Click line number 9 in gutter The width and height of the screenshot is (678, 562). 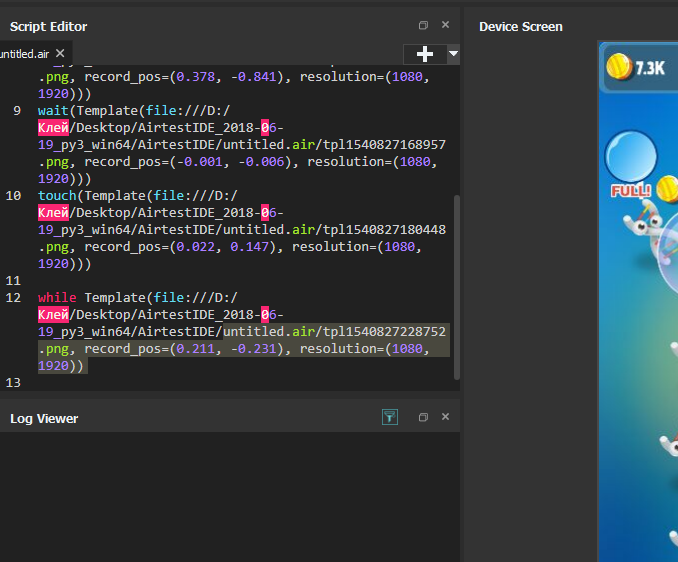click(17, 111)
